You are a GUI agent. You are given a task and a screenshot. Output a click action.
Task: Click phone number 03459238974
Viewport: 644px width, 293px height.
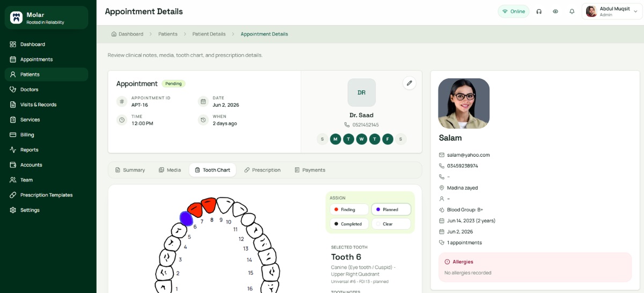pos(463,166)
